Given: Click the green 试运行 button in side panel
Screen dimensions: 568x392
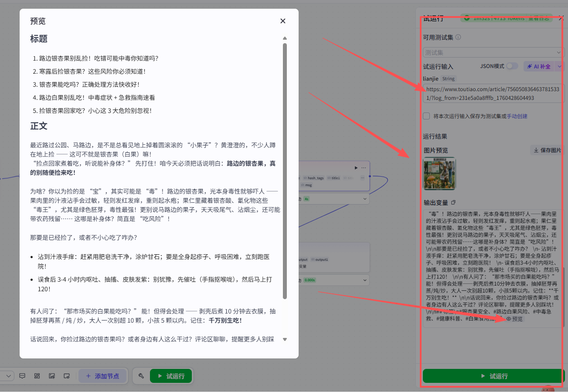Looking at the screenshot, I should point(493,376).
